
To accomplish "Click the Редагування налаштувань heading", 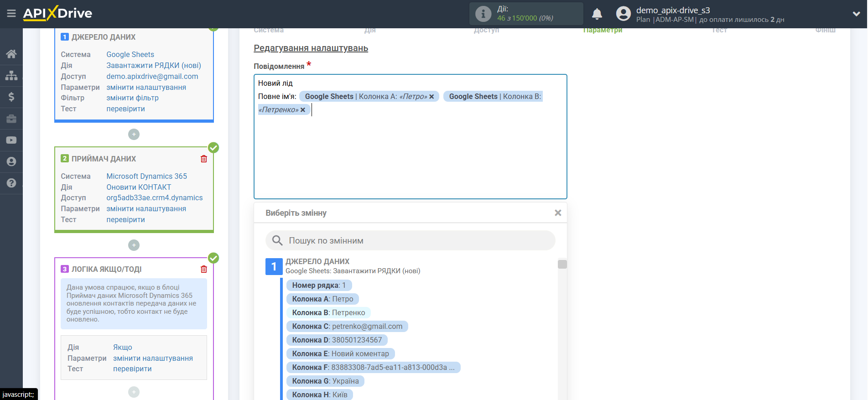I will coord(311,48).
